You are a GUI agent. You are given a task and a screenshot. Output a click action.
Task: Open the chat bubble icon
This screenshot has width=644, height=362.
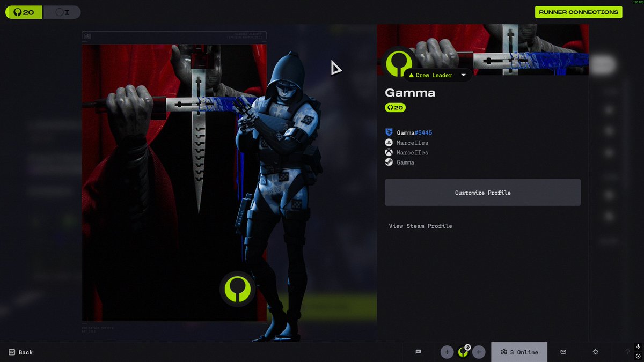click(x=418, y=352)
